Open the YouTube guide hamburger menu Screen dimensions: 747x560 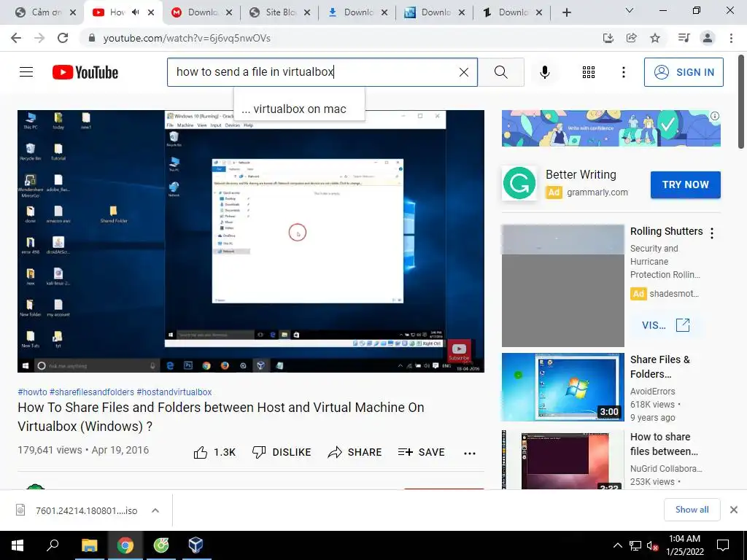point(26,72)
